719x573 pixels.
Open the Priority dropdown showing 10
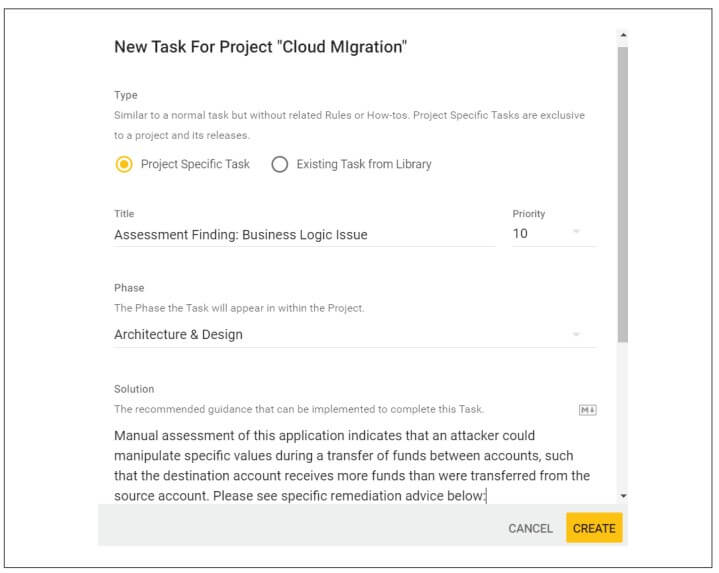pyautogui.click(x=553, y=233)
